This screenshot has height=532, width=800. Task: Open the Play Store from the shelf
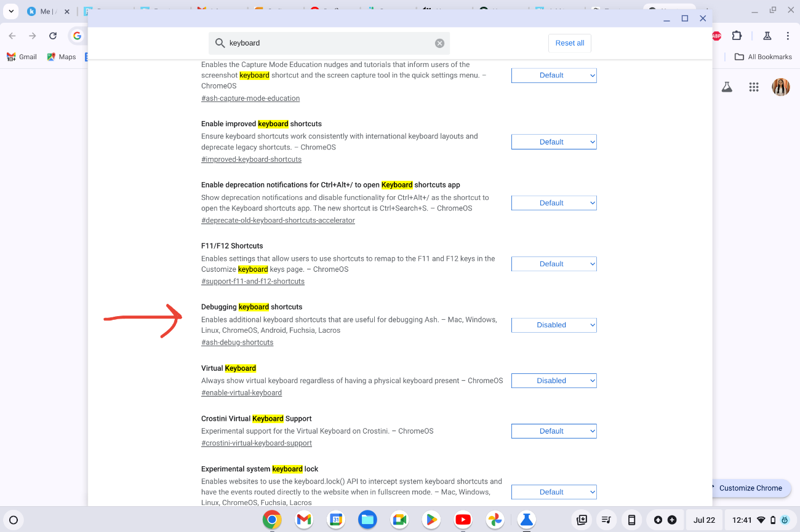(x=431, y=520)
